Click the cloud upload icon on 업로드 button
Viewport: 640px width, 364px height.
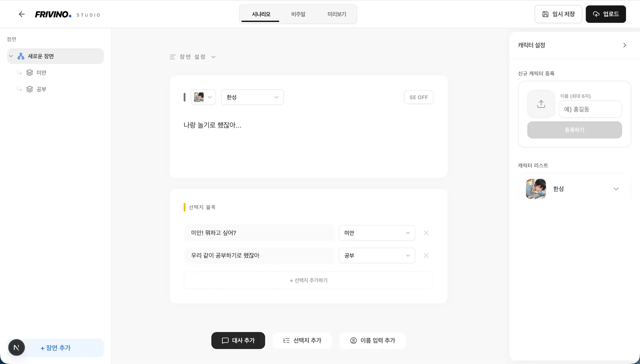point(596,14)
